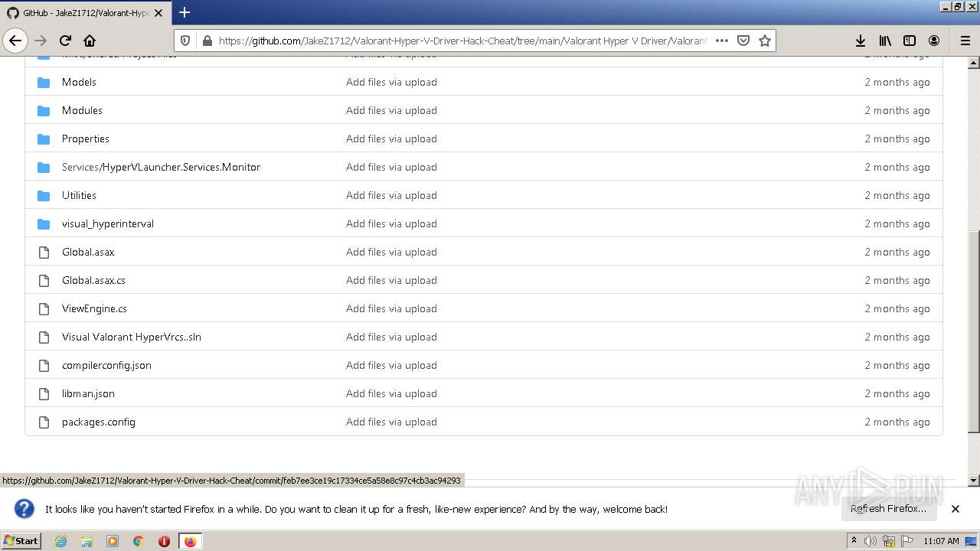This screenshot has height=551, width=980.
Task: Open the Models folder
Action: [79, 82]
